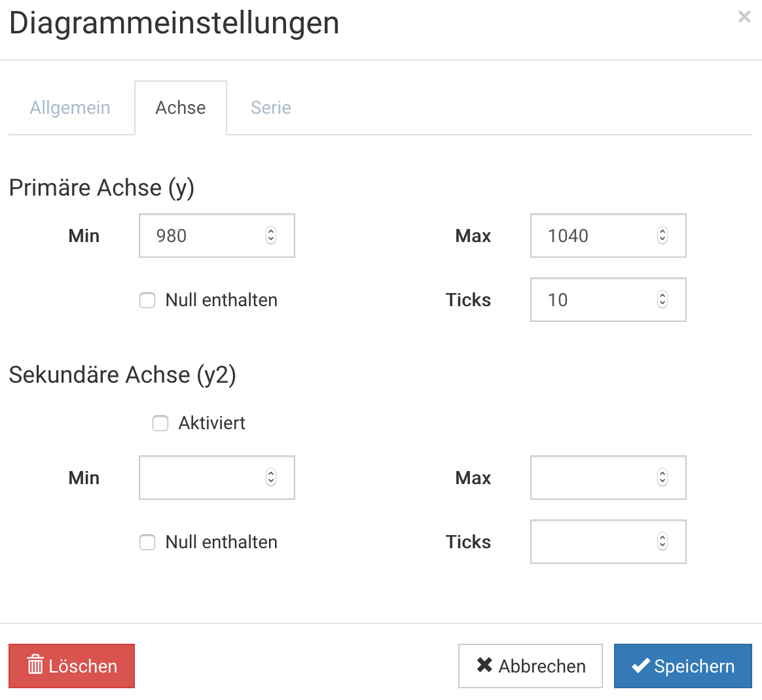Click primary axis Ticks stepper arrows
This screenshot has width=762, height=700.
pos(662,300)
